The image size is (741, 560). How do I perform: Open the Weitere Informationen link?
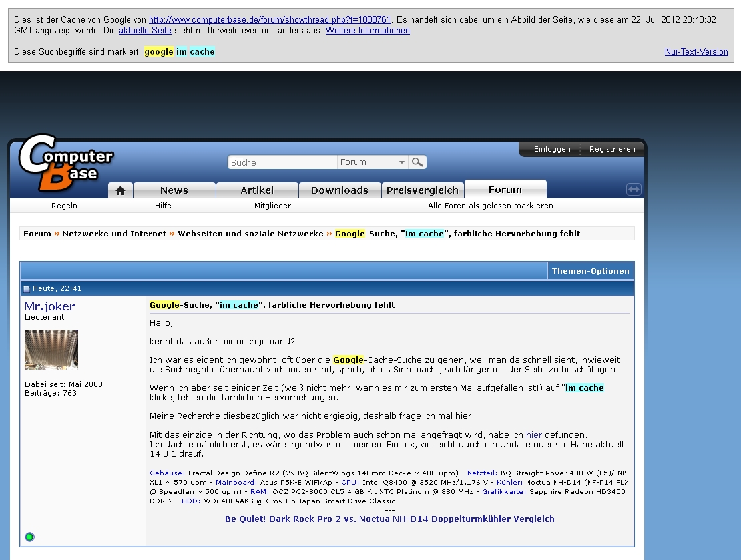tap(368, 30)
